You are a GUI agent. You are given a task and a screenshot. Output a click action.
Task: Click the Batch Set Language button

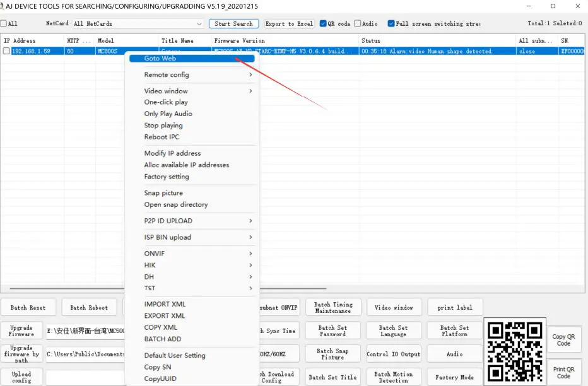coord(394,331)
